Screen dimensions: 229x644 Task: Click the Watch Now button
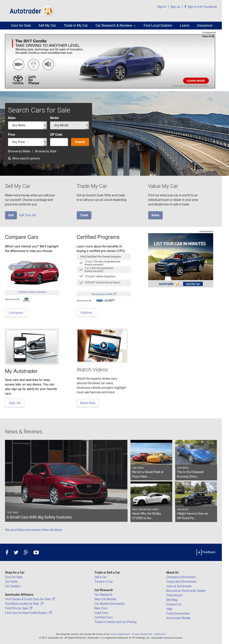pos(88,403)
